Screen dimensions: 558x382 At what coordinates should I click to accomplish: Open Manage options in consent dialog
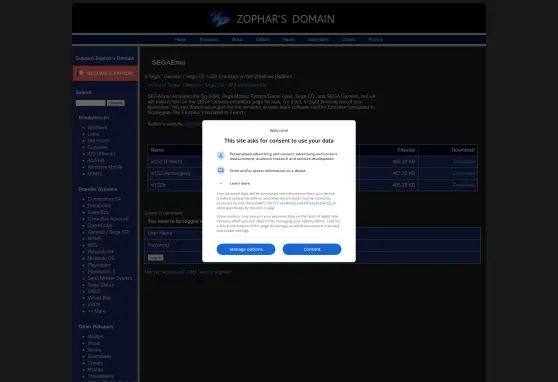pos(246,249)
